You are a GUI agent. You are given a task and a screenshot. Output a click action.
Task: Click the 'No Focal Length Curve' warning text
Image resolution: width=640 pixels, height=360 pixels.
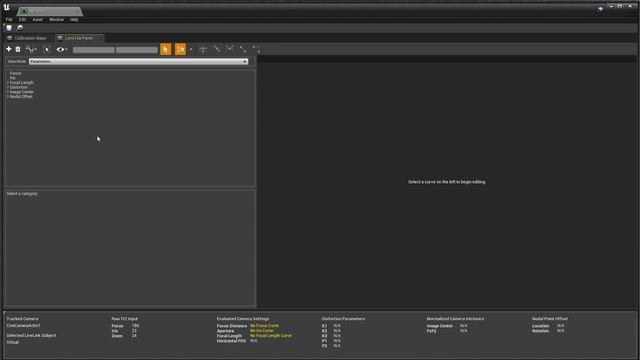pyautogui.click(x=271, y=336)
